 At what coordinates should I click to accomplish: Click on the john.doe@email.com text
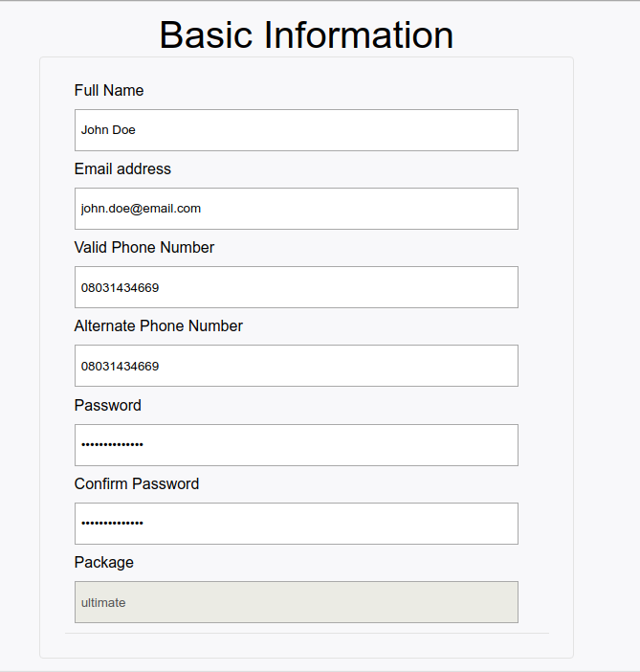point(141,209)
